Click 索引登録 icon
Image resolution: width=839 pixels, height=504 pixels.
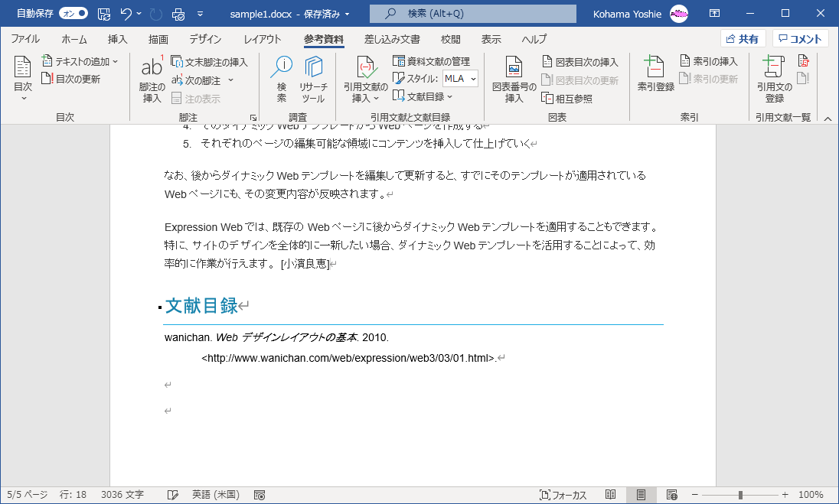(655, 73)
